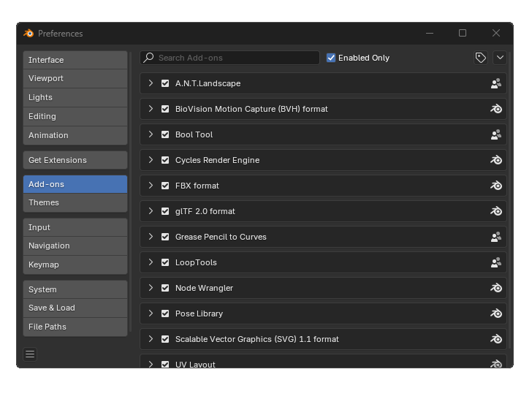
Task: Expand the Scalable Vector Graphics details
Action: (151, 339)
